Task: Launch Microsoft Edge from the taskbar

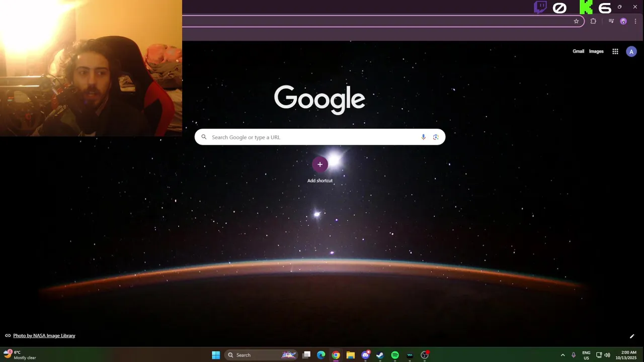Action: [x=321, y=355]
